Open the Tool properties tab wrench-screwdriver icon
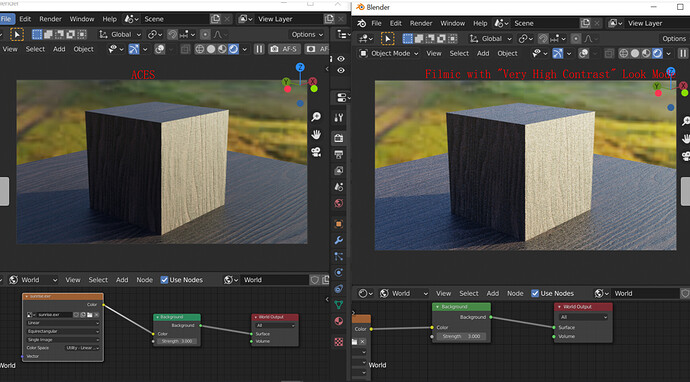 [338, 118]
